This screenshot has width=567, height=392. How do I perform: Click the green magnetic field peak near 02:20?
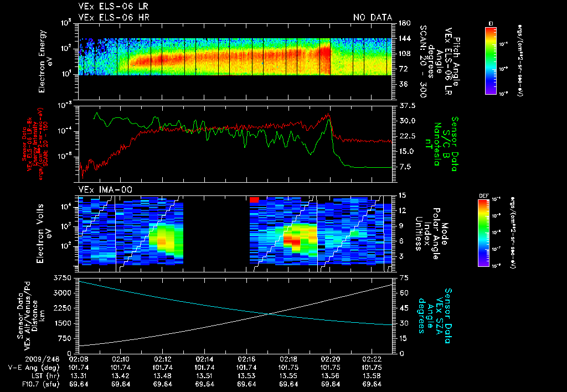(x=328, y=120)
